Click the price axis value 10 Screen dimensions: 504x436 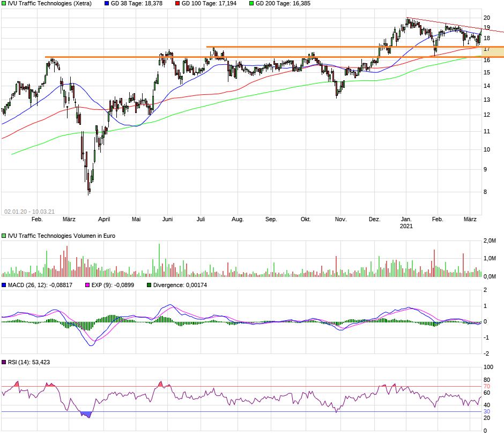tap(487, 149)
